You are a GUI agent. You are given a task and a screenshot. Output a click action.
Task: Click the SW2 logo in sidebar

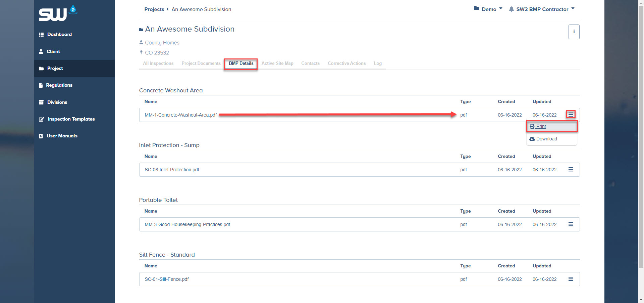(58, 13)
